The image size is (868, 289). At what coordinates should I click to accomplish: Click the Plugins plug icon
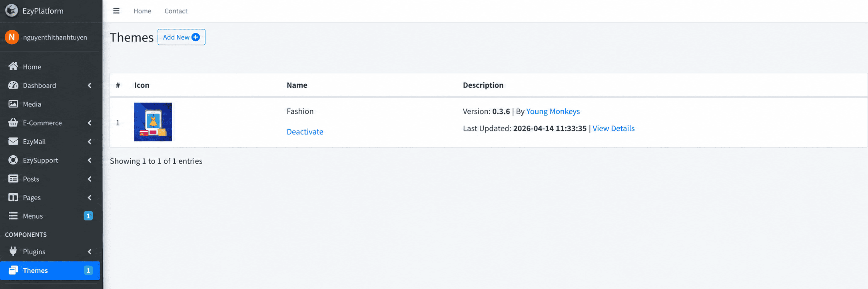point(13,251)
